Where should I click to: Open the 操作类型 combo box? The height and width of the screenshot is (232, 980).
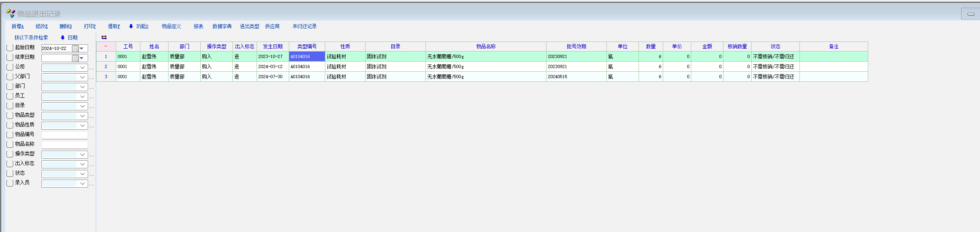[x=82, y=155]
